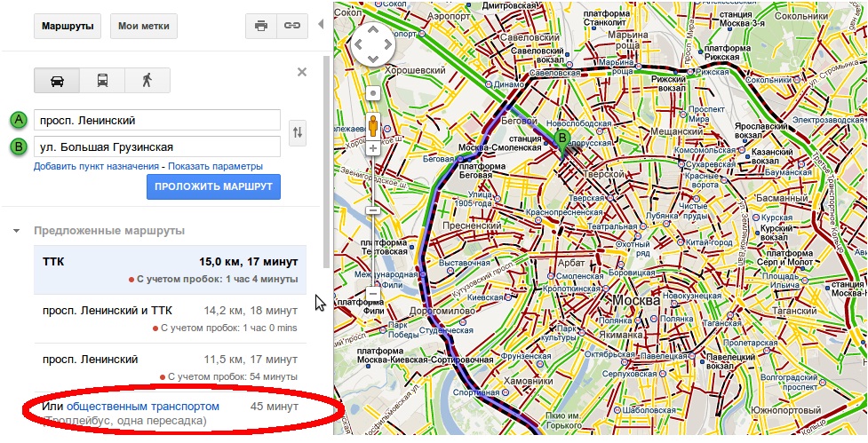Viewport: 868px width, 443px height.
Task: Click the ПРОЛОЖИТЬ МАРШРУТ button
Action: [x=214, y=186]
